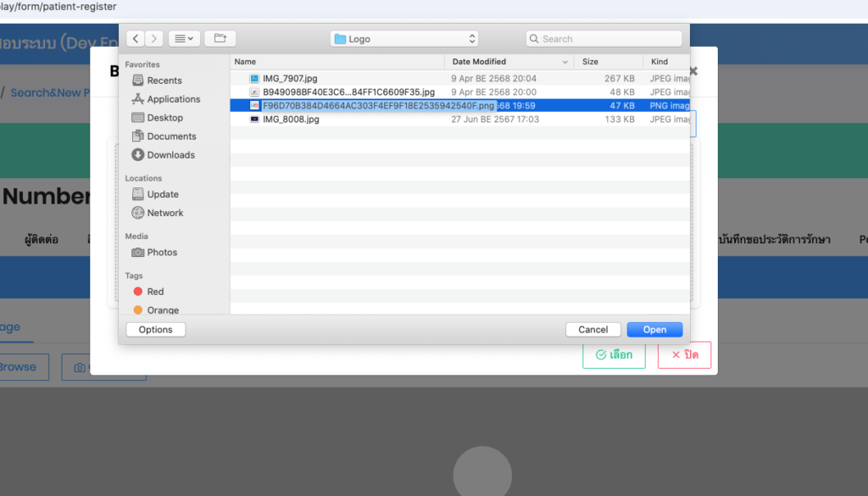
Task: Open the list view options dropdown
Action: click(184, 39)
